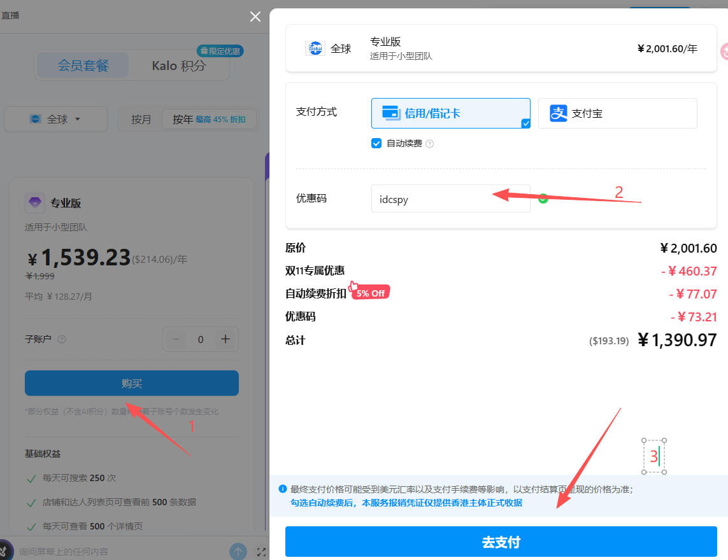The image size is (728, 560).
Task: Decrease sub-account count with minus
Action: (x=176, y=339)
